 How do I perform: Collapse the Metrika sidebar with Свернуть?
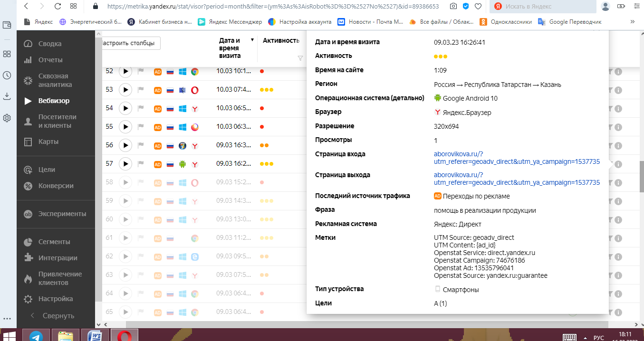point(52,316)
